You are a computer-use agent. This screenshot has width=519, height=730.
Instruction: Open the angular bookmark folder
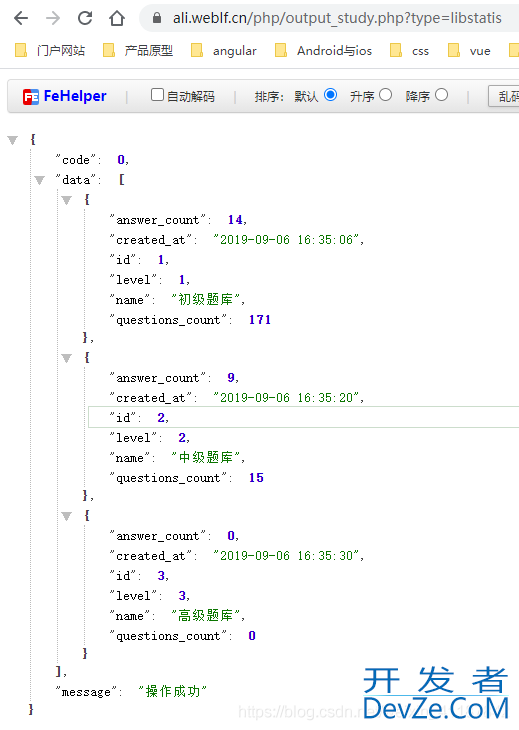224,50
